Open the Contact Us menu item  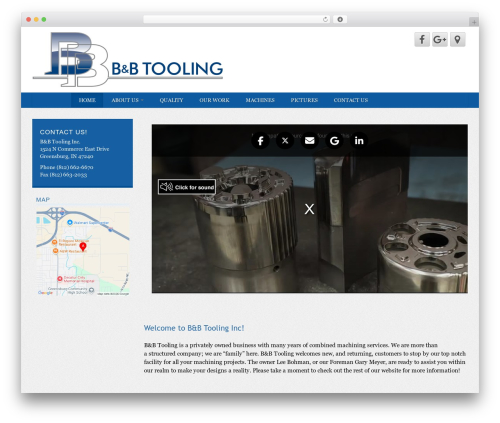tap(351, 100)
